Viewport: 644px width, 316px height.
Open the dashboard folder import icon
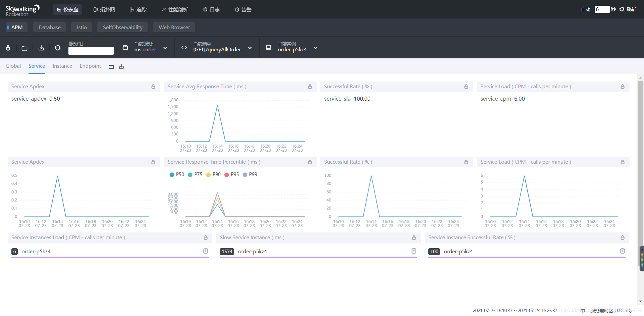(x=24, y=48)
